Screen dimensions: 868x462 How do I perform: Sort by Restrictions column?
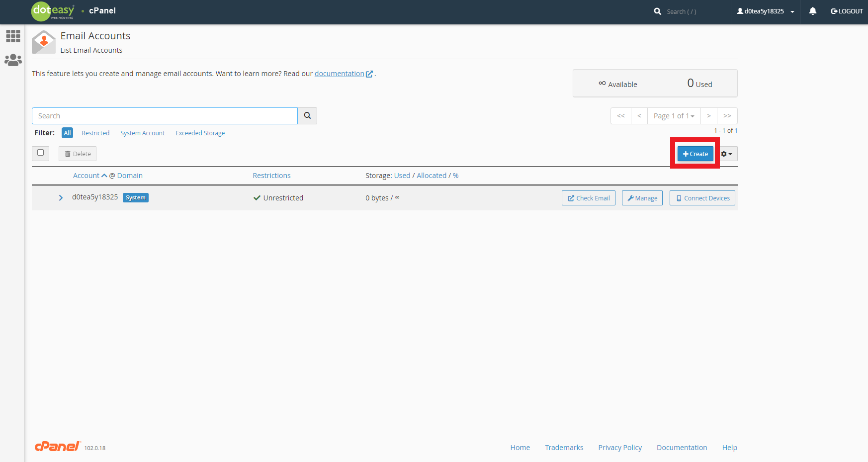271,176
